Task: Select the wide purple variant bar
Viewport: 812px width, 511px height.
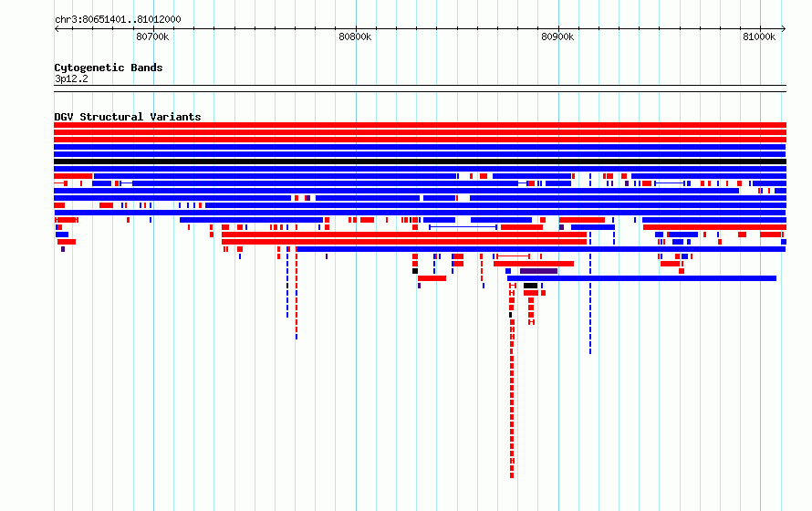Action: click(x=538, y=271)
